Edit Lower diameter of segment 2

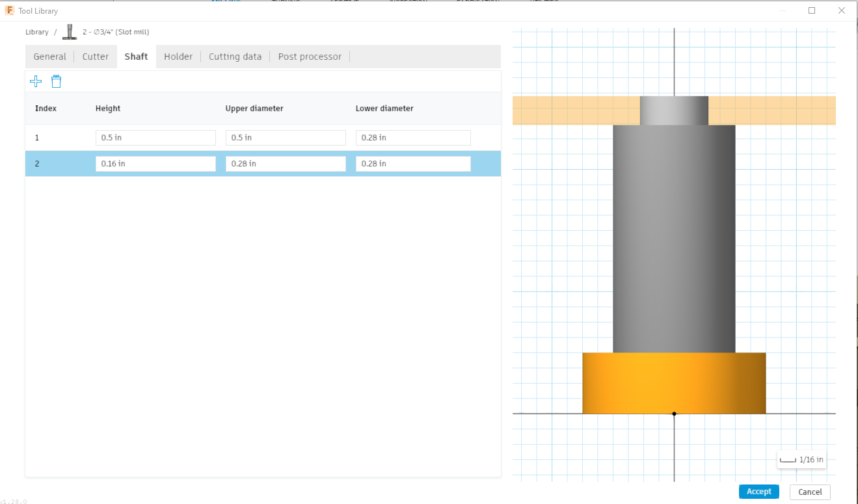click(x=412, y=163)
